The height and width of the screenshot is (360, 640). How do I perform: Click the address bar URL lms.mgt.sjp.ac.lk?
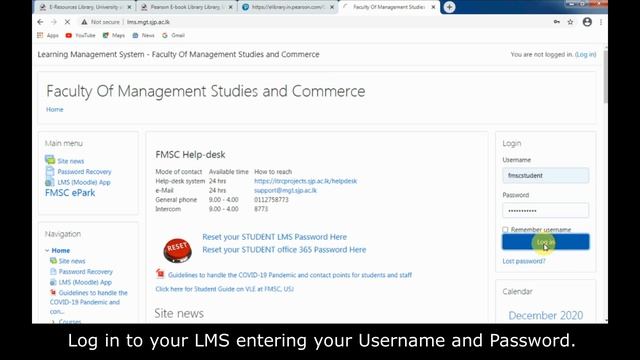click(148, 22)
